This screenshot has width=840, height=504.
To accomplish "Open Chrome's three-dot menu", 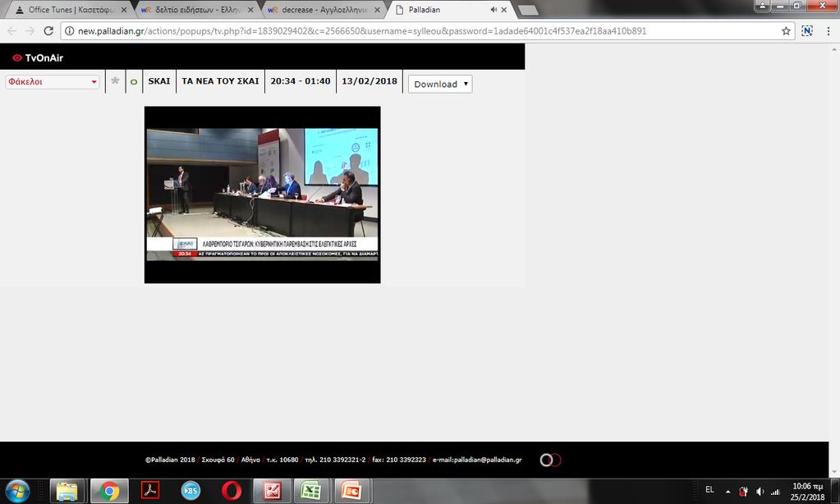I will tap(829, 31).
